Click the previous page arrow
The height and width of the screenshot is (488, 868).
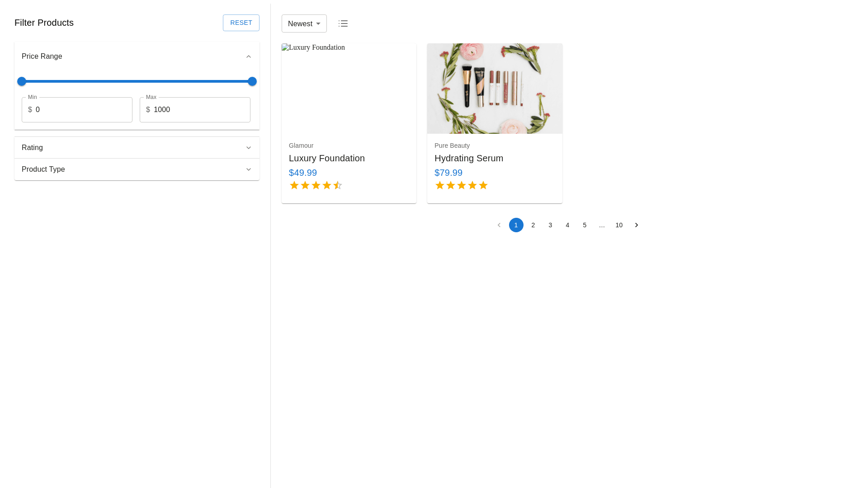tap(499, 225)
